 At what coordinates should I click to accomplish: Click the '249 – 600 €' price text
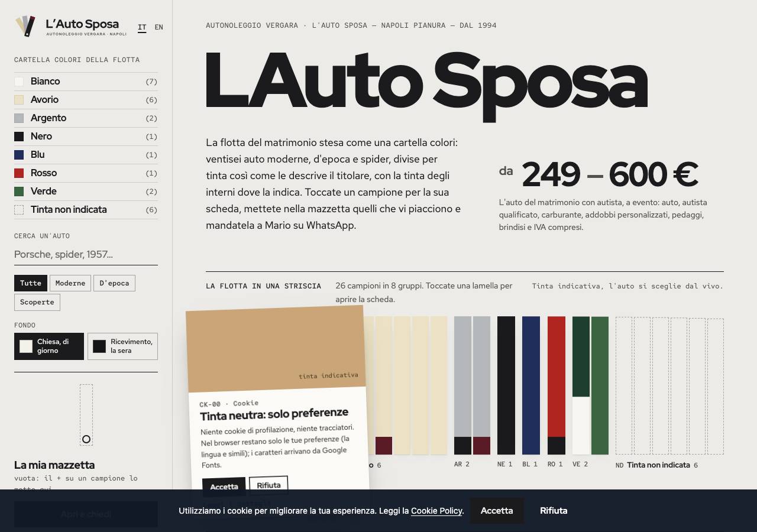tap(610, 174)
